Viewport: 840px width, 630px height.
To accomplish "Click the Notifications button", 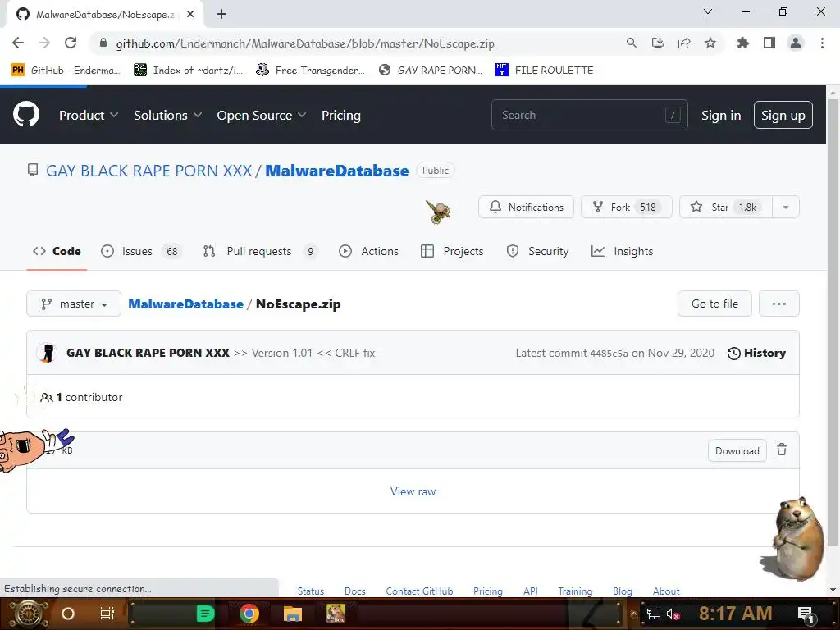I will pos(526,208).
